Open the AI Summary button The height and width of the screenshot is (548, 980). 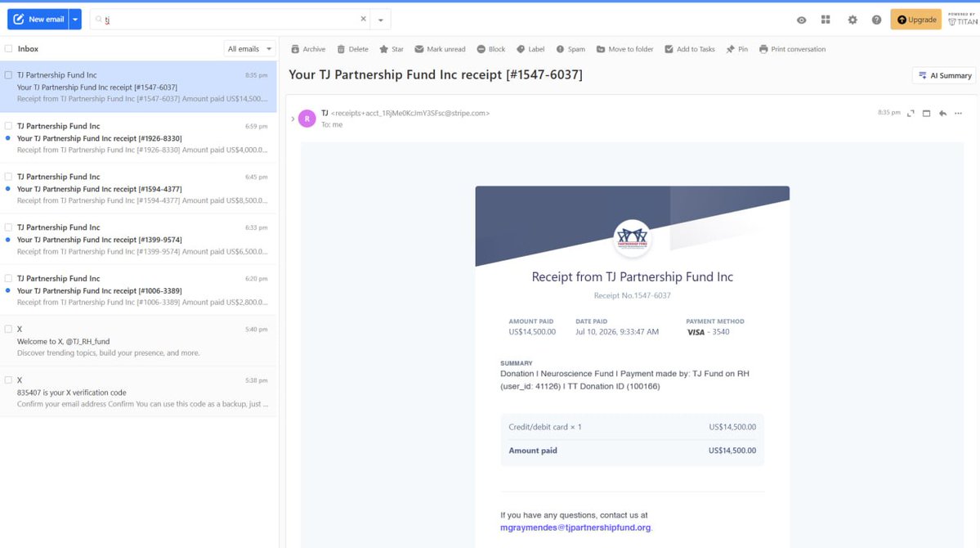[x=944, y=76]
